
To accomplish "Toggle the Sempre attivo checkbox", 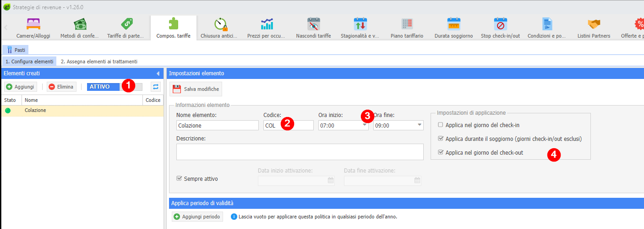I will 179,179.
